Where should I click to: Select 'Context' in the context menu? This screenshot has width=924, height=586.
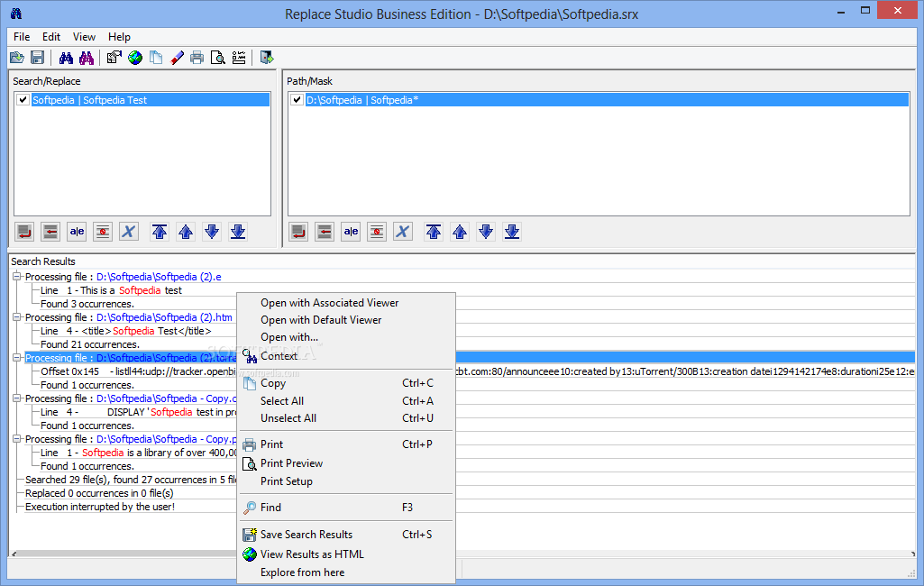[346, 356]
